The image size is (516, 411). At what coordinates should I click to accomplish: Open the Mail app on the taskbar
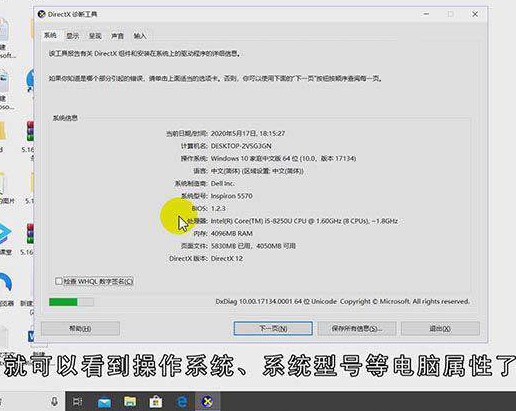pyautogui.click(x=104, y=402)
